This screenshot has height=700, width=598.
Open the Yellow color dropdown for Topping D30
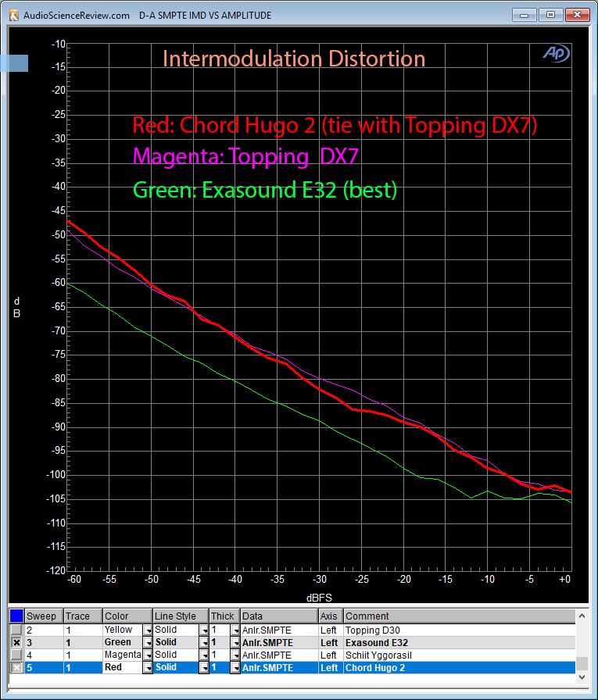[x=148, y=630]
